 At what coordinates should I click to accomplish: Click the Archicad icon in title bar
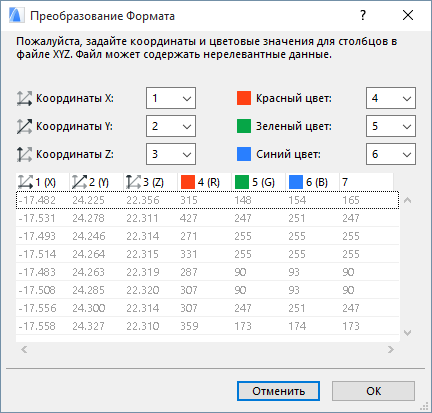16,16
